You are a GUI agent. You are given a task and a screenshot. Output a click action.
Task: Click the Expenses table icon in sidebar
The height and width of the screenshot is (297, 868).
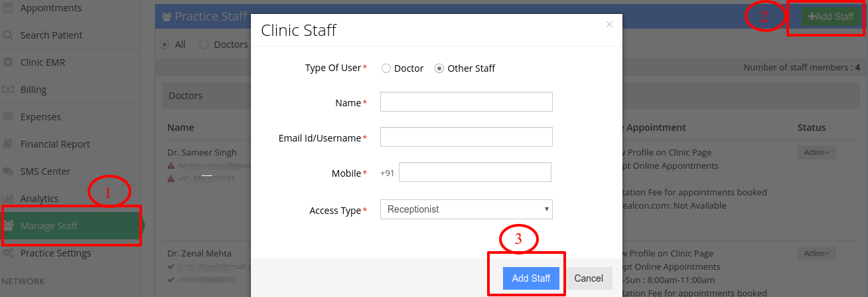click(x=9, y=117)
